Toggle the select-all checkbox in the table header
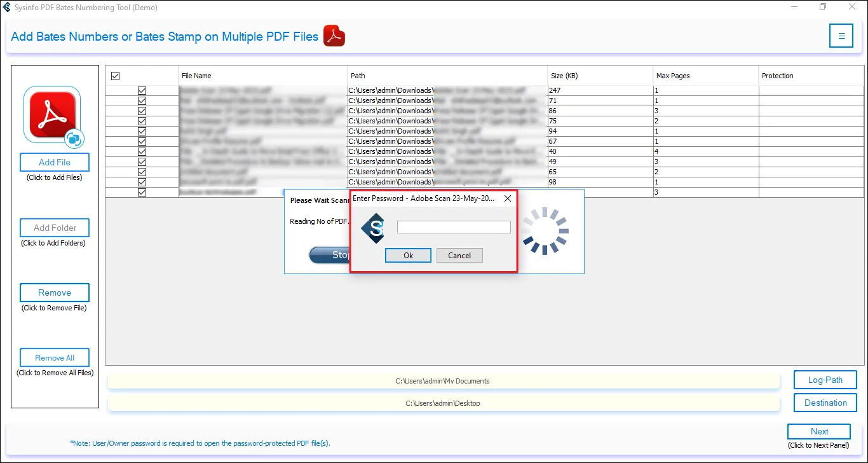Image resolution: width=868 pixels, height=463 pixels. click(x=115, y=76)
